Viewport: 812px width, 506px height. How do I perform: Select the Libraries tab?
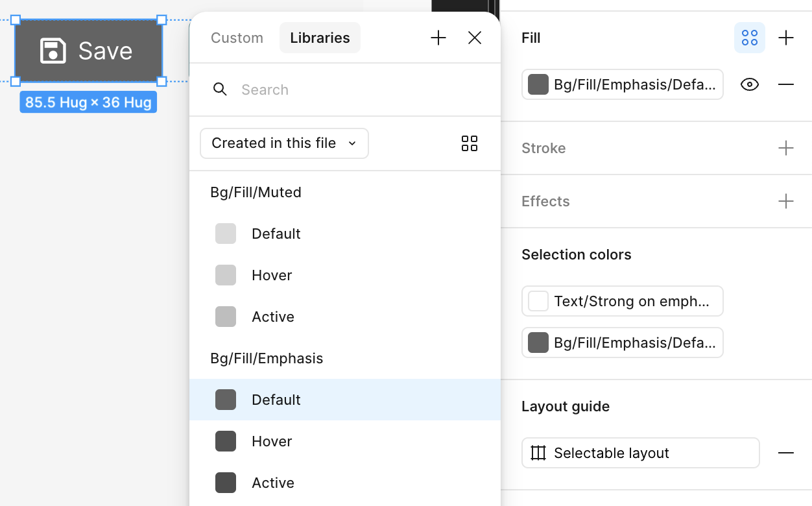pos(320,38)
